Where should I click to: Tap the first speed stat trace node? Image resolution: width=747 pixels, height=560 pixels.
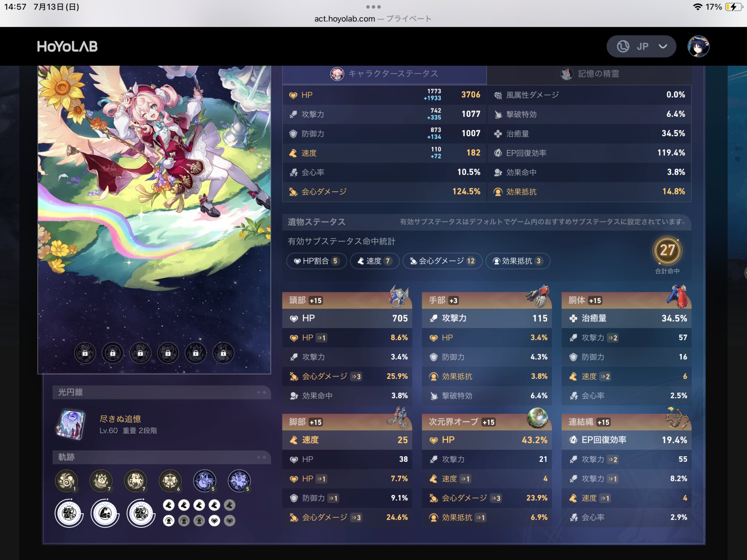tap(169, 505)
